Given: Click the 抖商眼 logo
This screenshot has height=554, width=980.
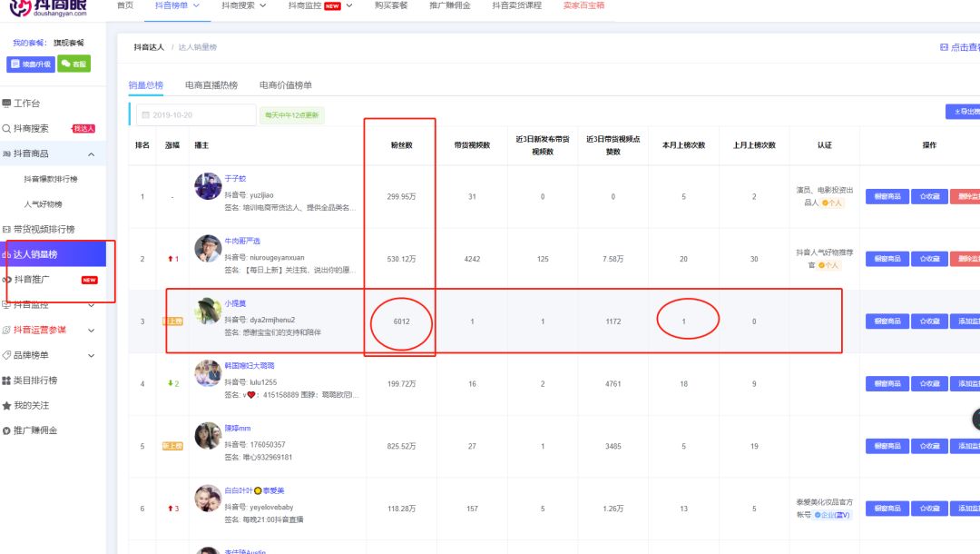Looking at the screenshot, I should click(49, 8).
